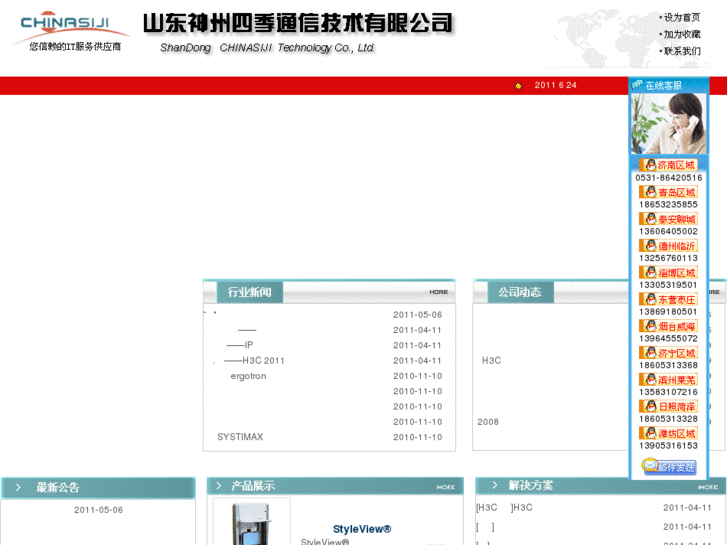
Task: Click phone number 13869180501
Action: coord(668,312)
